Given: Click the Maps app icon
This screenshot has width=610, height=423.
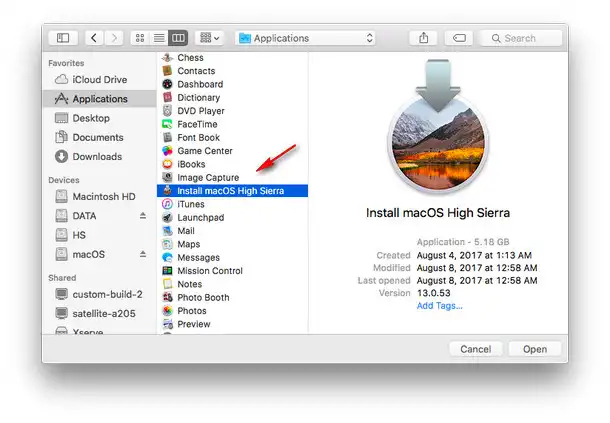Looking at the screenshot, I should (167, 244).
